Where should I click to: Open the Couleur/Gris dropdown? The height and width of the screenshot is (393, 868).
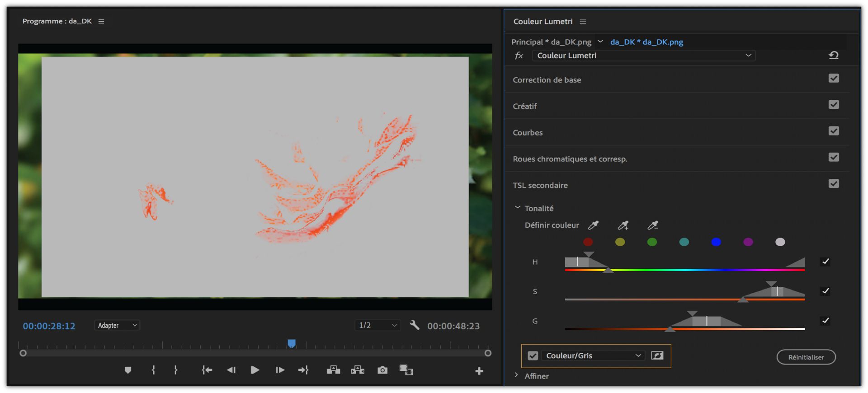593,356
